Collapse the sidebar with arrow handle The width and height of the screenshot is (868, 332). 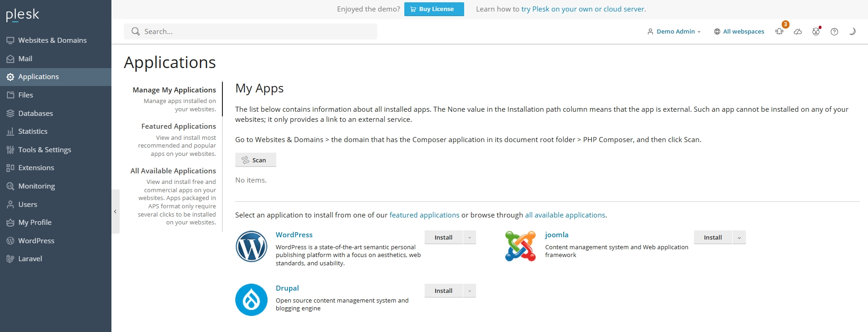point(116,212)
